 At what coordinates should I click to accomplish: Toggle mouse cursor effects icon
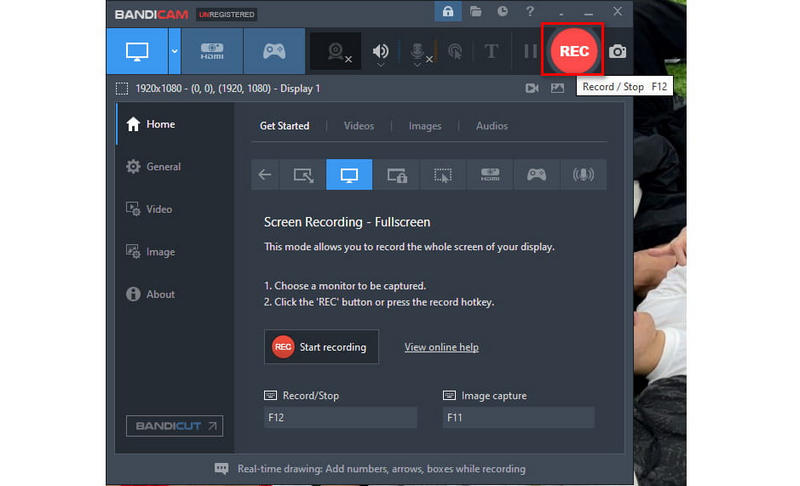456,52
